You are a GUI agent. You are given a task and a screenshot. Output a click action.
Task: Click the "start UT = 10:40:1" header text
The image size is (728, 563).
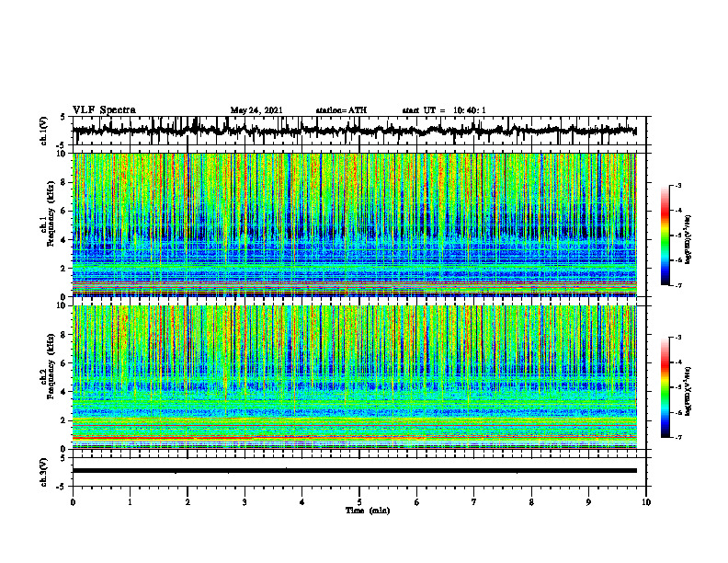444,110
